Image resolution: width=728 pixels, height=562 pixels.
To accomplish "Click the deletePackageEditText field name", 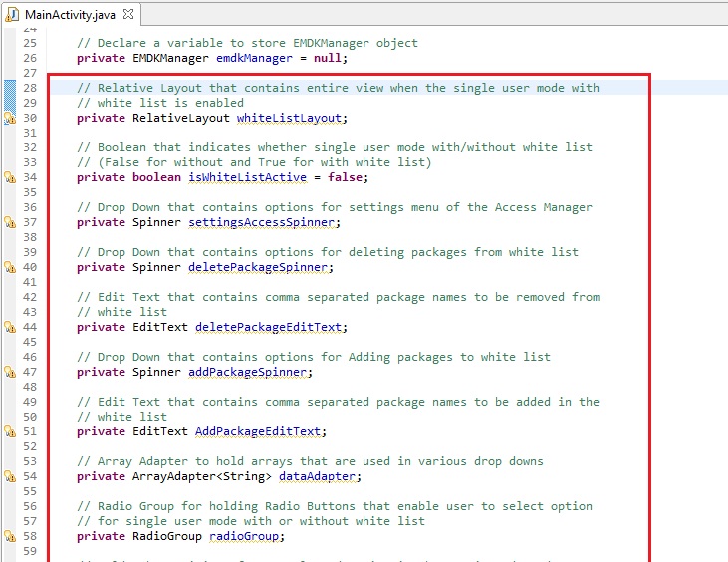I will point(268,327).
